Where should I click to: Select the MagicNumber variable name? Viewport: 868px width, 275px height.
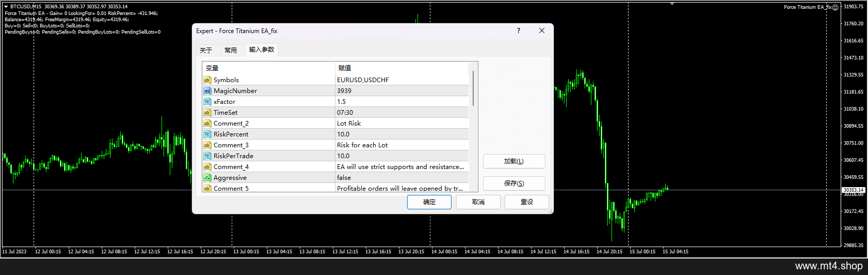point(235,91)
